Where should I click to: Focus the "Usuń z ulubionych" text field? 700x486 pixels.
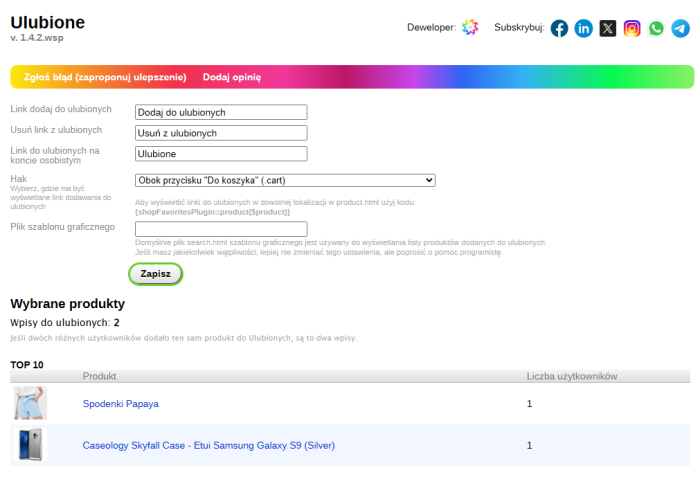(x=220, y=133)
